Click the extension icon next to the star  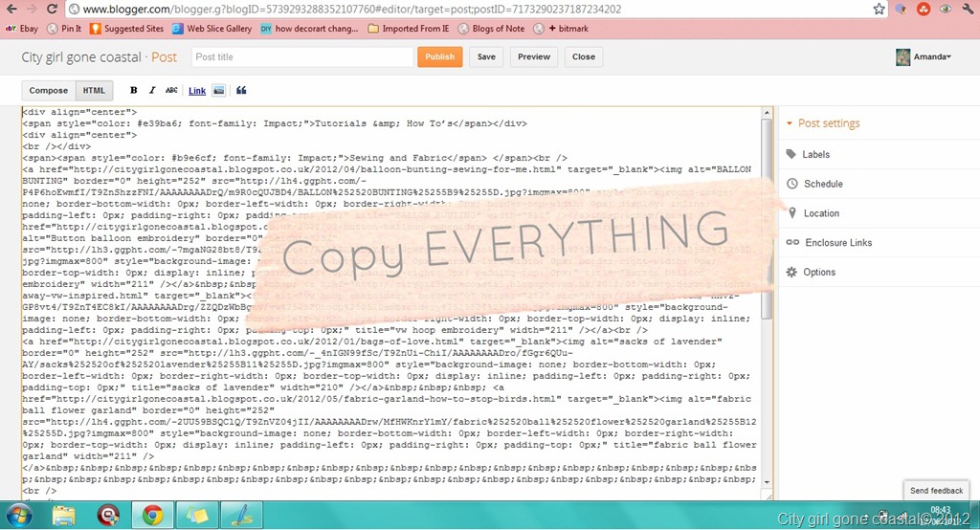901,9
